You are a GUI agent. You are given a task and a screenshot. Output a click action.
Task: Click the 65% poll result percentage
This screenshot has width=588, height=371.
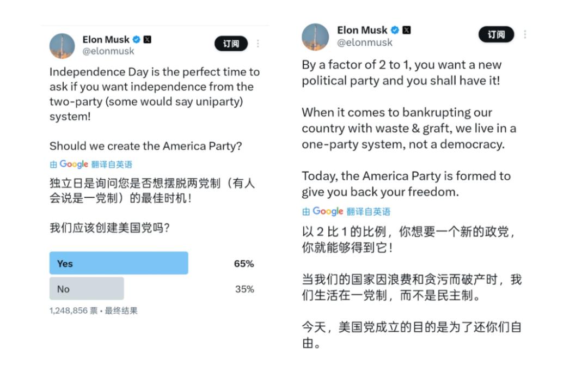244,264
